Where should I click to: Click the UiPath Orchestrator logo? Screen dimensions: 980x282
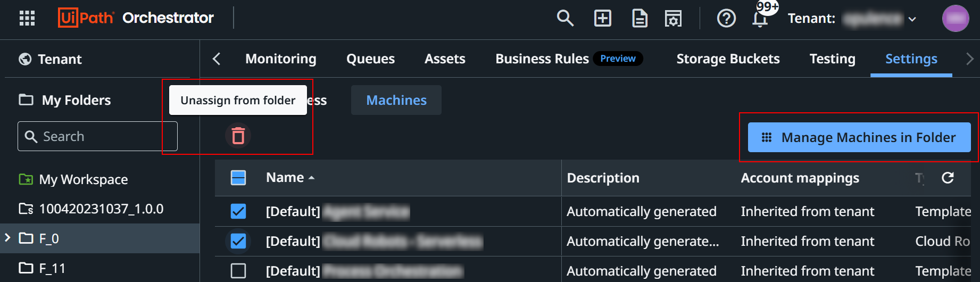136,18
